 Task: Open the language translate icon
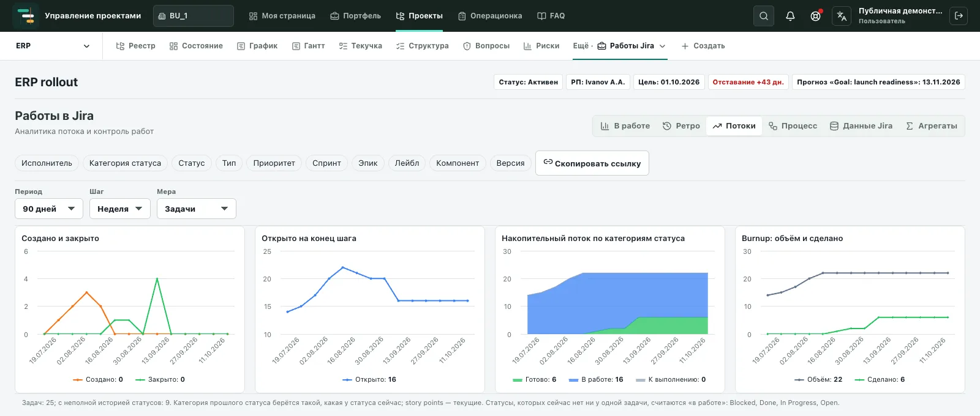click(x=842, y=16)
